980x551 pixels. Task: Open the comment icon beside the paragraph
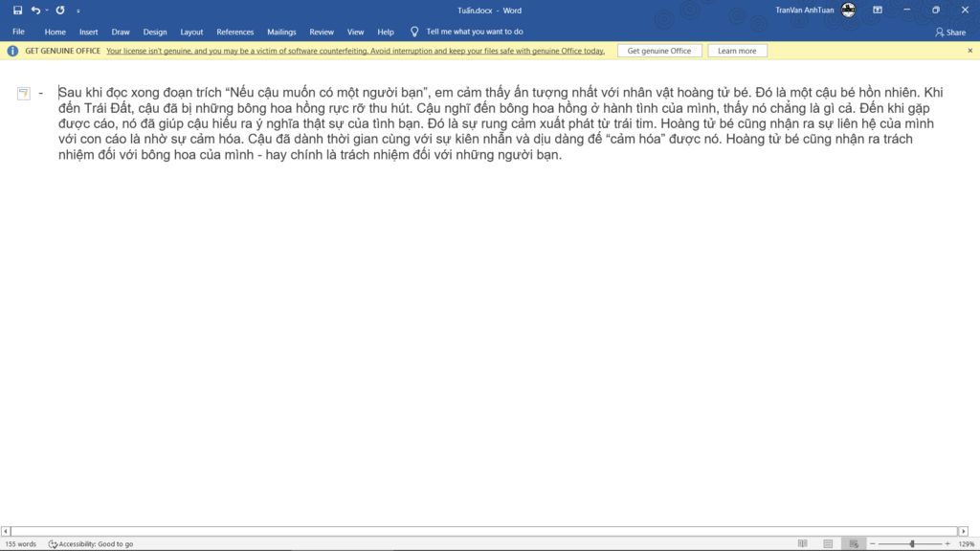click(x=24, y=94)
